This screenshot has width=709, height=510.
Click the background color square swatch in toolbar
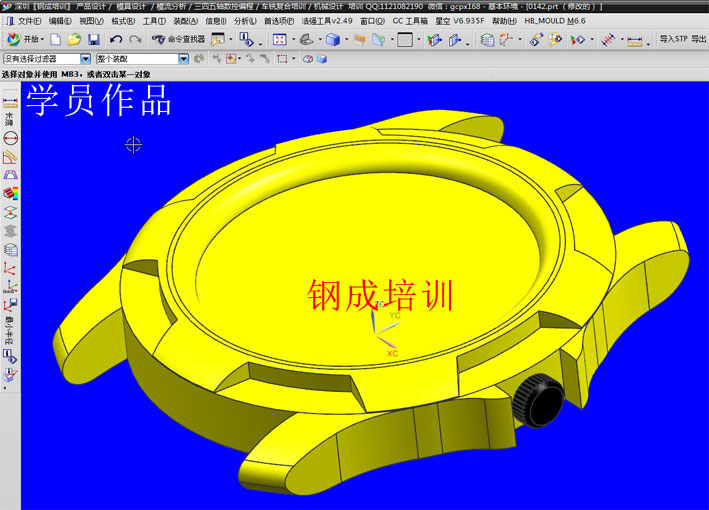pyautogui.click(x=404, y=39)
